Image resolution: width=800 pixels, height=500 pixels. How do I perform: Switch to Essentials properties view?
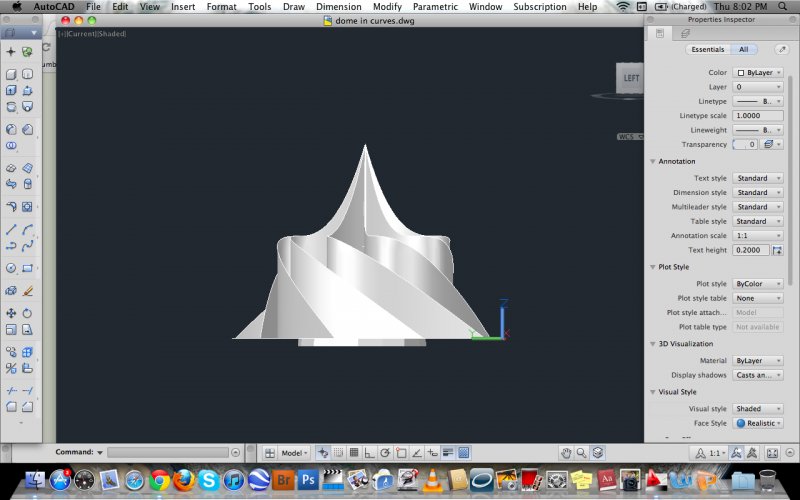click(x=708, y=49)
